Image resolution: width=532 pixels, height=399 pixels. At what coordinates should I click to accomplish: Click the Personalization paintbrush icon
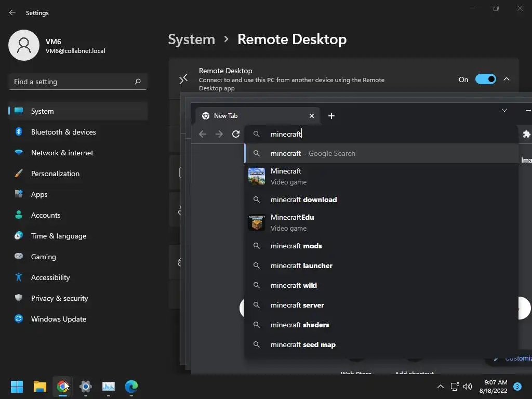19,174
